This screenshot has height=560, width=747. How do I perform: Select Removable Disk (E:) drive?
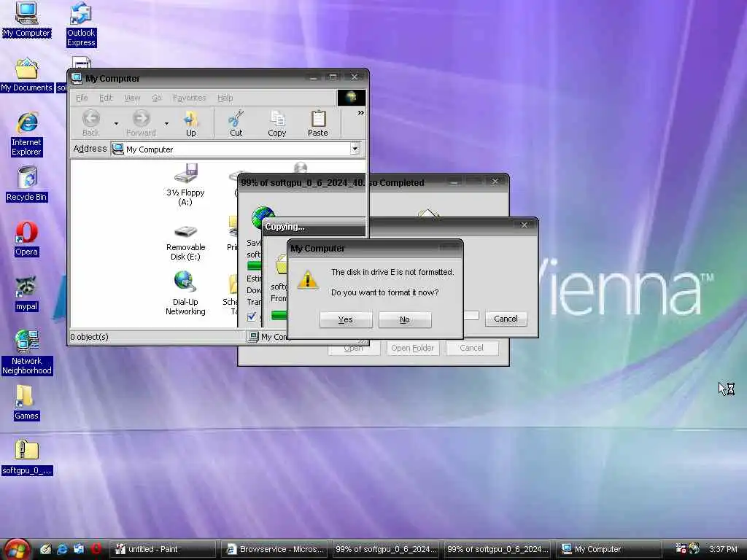[185, 243]
